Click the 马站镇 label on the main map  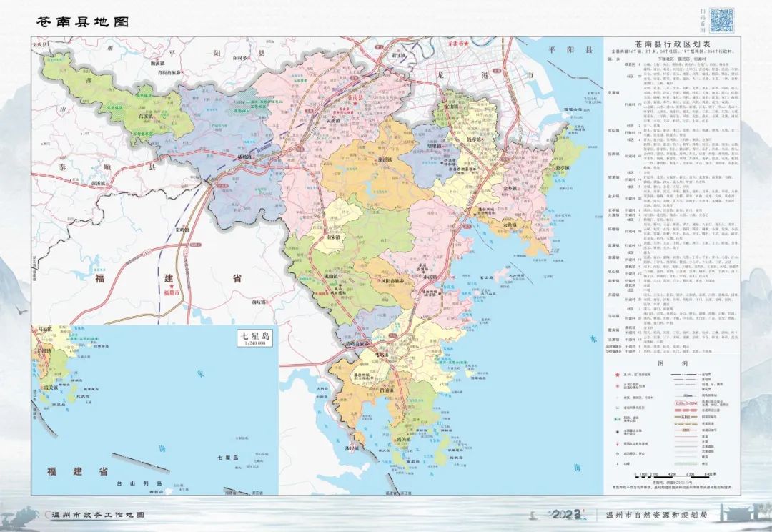380,355
